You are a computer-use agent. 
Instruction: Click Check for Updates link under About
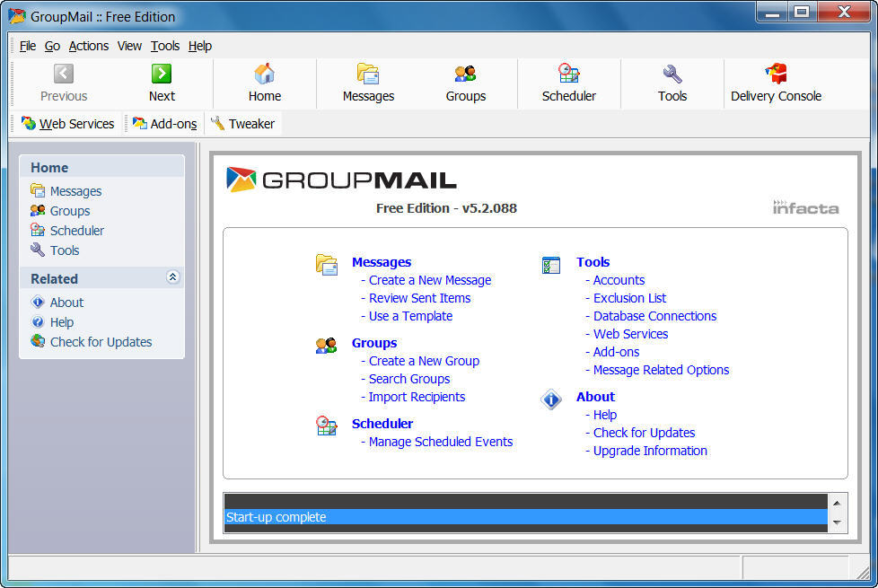[x=644, y=433]
